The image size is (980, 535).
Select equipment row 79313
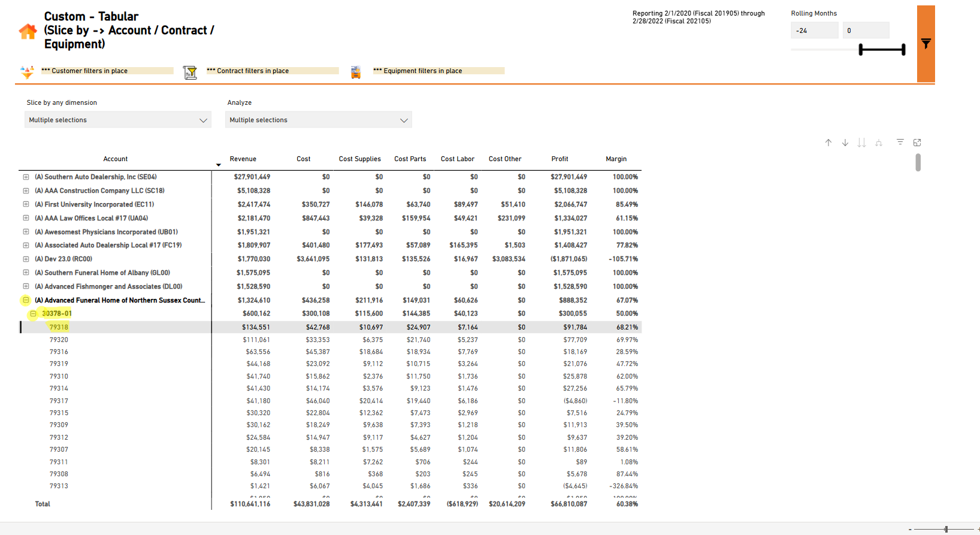[x=59, y=486]
